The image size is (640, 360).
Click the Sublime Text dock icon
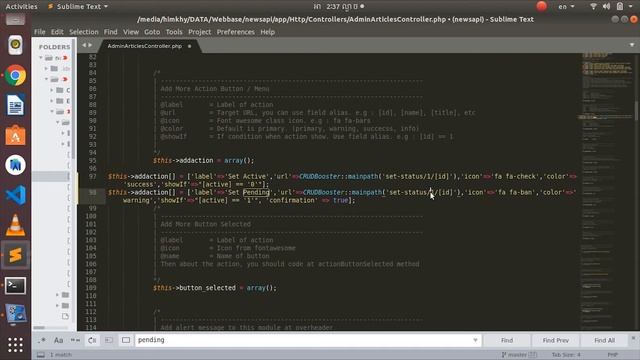(15, 255)
